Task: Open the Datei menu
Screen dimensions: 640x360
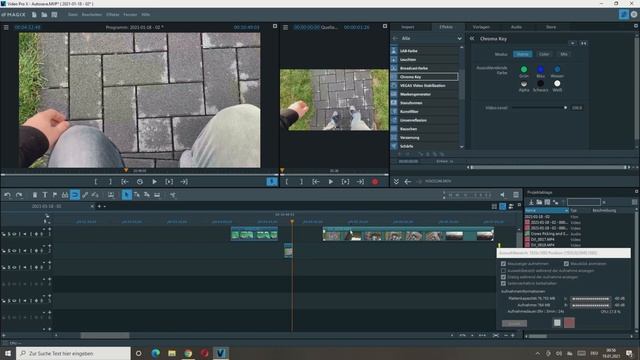Action: tap(73, 14)
